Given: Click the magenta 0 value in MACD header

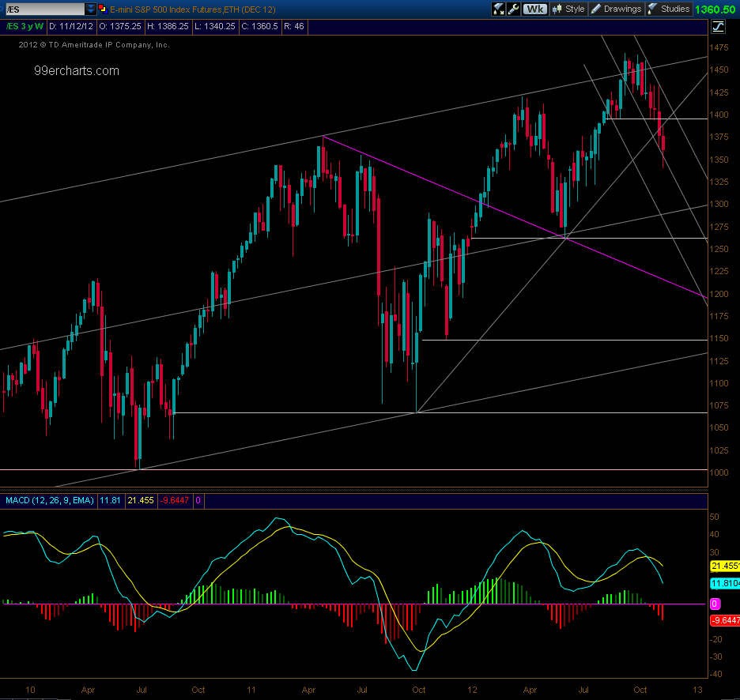Looking at the screenshot, I should point(198,500).
